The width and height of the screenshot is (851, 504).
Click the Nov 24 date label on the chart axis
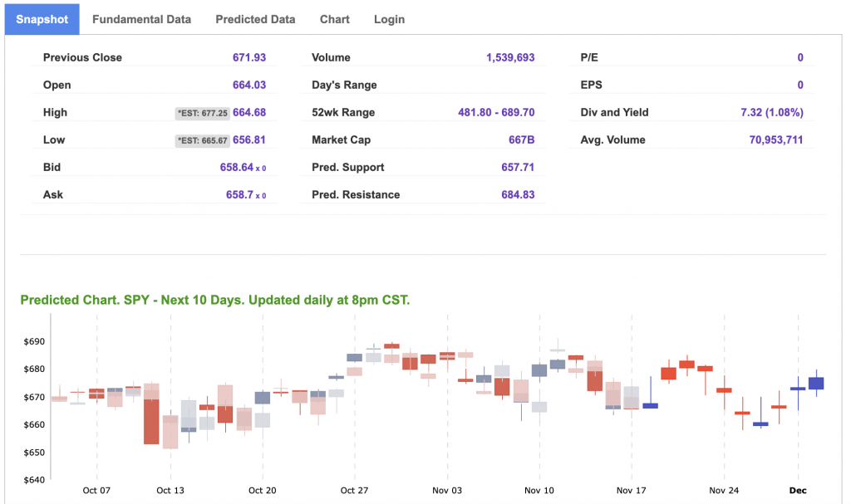coord(724,490)
